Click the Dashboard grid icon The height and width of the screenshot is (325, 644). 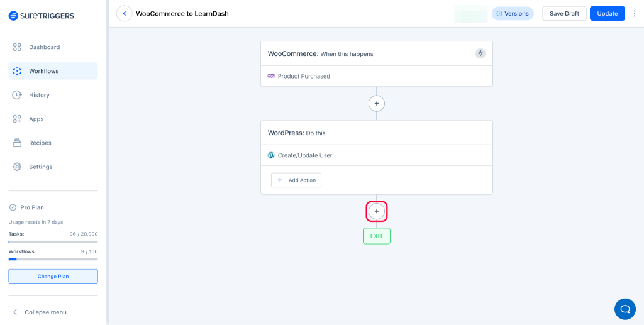point(17,47)
